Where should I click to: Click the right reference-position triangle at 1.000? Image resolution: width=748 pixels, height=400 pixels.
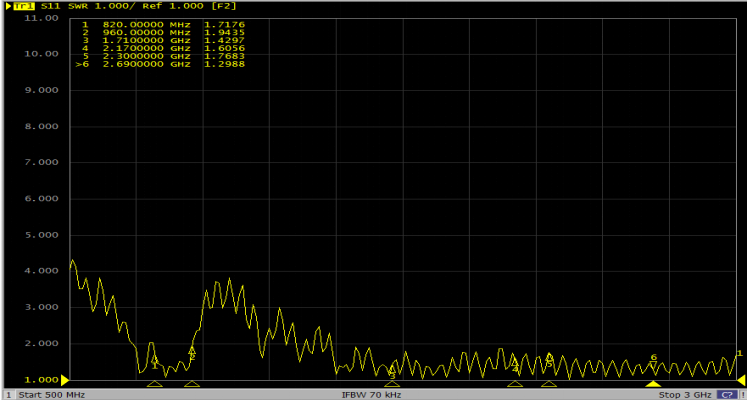coord(741,380)
